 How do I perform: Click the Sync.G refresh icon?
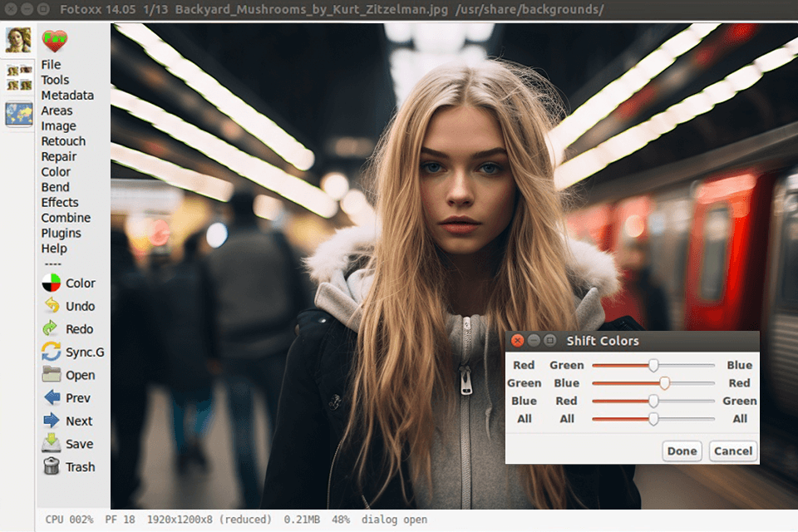pos(51,352)
